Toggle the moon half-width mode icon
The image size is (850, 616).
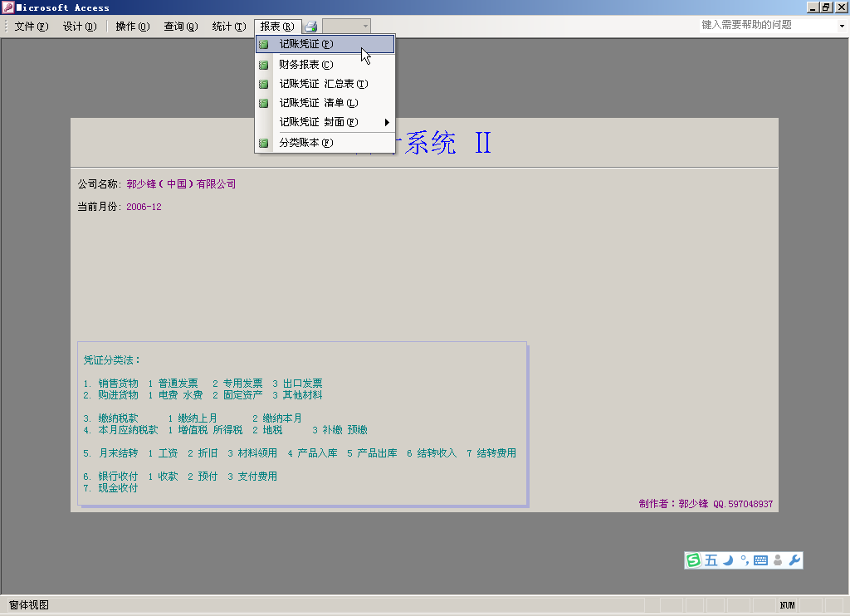click(728, 560)
